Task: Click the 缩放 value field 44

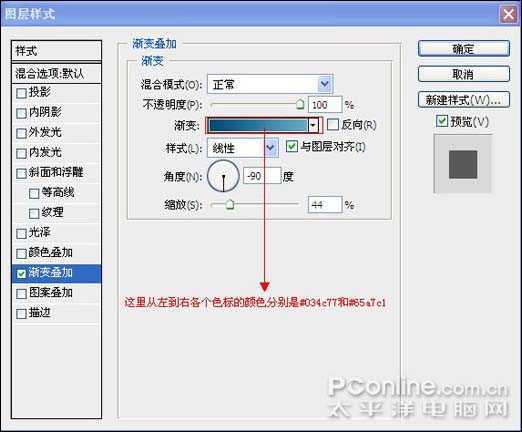Action: [x=325, y=204]
